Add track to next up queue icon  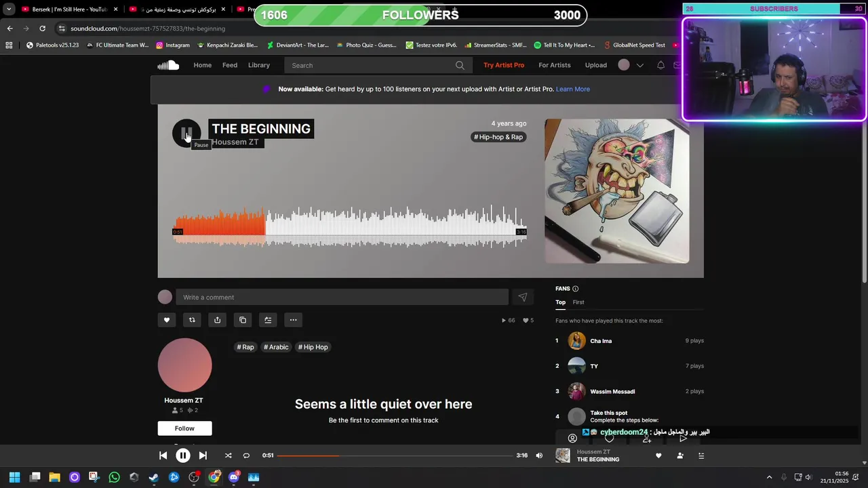(x=268, y=320)
